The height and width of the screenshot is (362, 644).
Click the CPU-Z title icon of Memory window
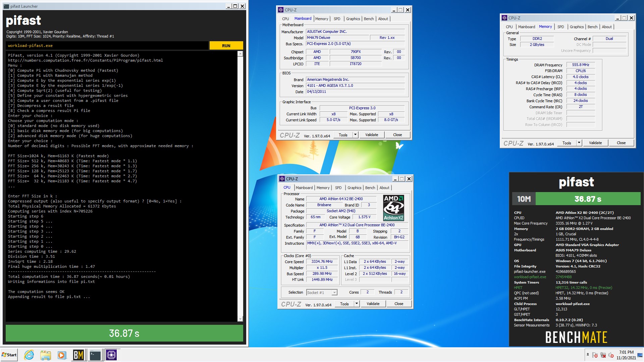504,18
